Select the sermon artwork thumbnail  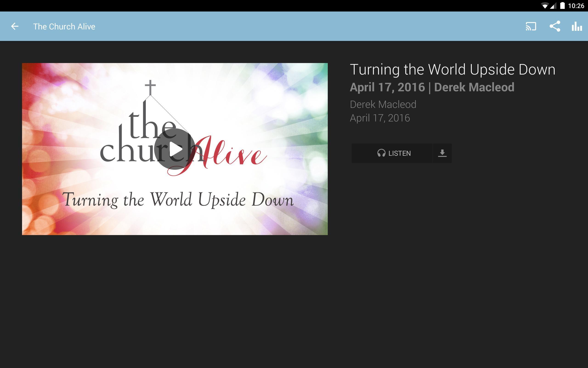(x=175, y=149)
